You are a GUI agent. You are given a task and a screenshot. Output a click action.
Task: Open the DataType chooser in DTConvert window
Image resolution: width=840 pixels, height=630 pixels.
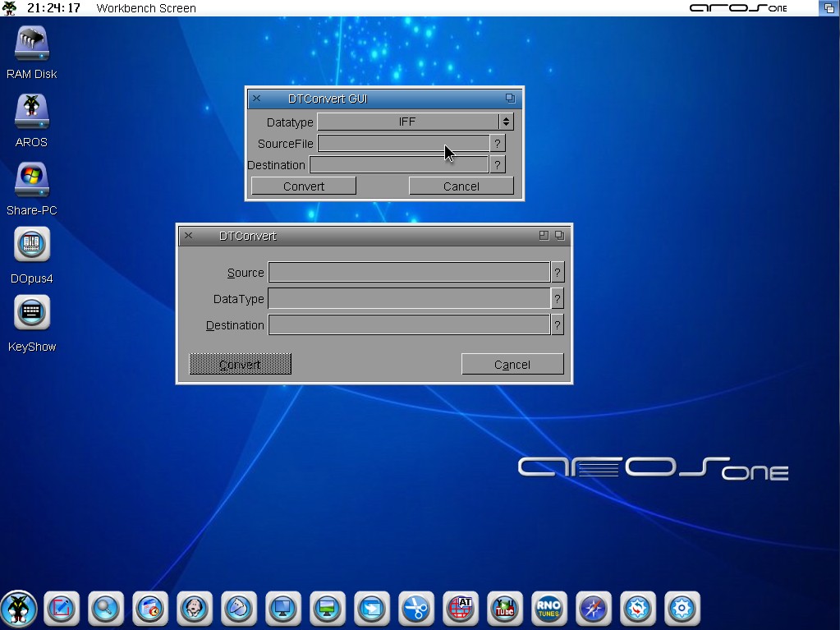coord(558,299)
